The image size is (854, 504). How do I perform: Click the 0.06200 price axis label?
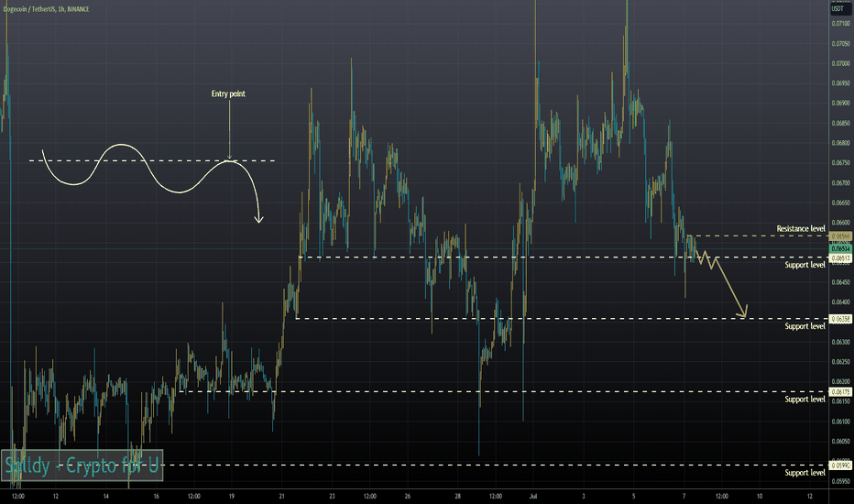(840, 382)
